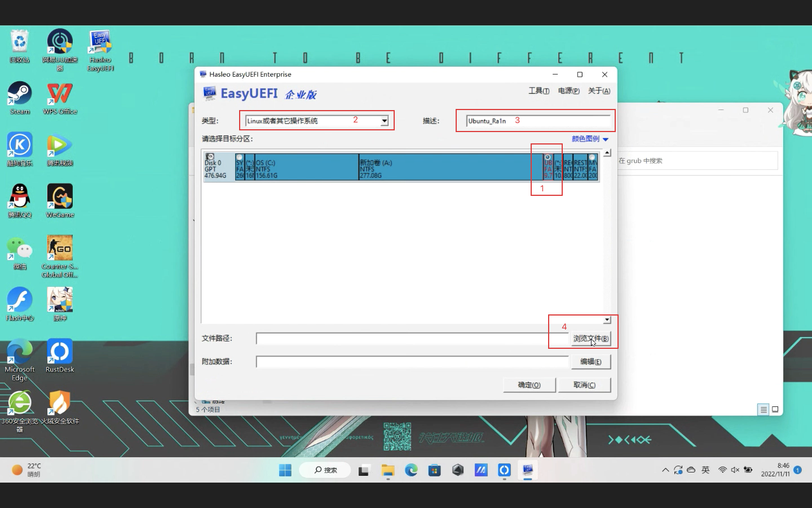
Task: Launch Counter-Strike Global Offensive icon
Action: click(60, 256)
